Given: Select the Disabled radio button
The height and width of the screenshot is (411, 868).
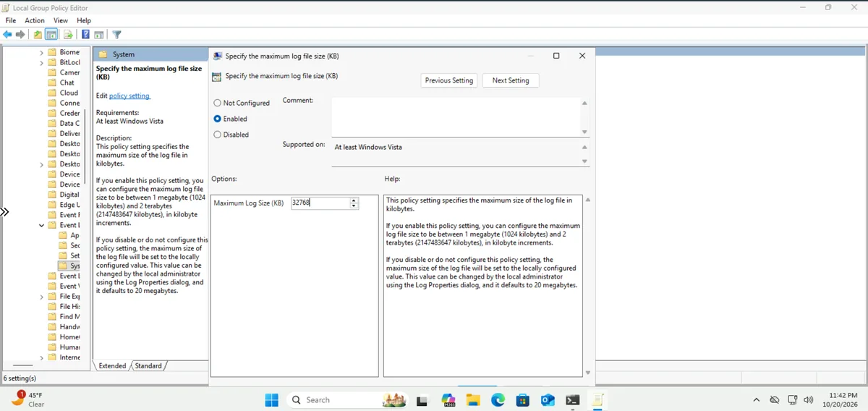Looking at the screenshot, I should (217, 135).
